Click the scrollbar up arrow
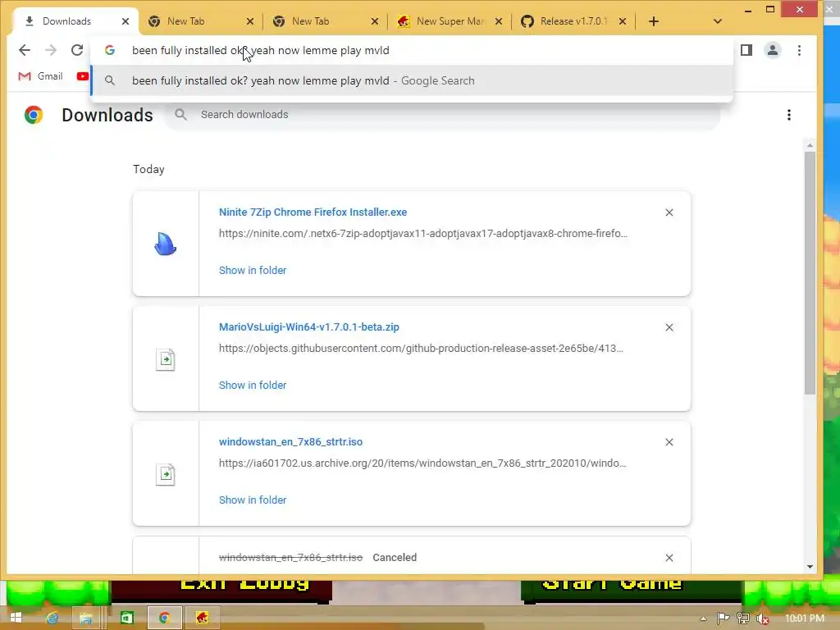The width and height of the screenshot is (840, 630). tap(810, 145)
